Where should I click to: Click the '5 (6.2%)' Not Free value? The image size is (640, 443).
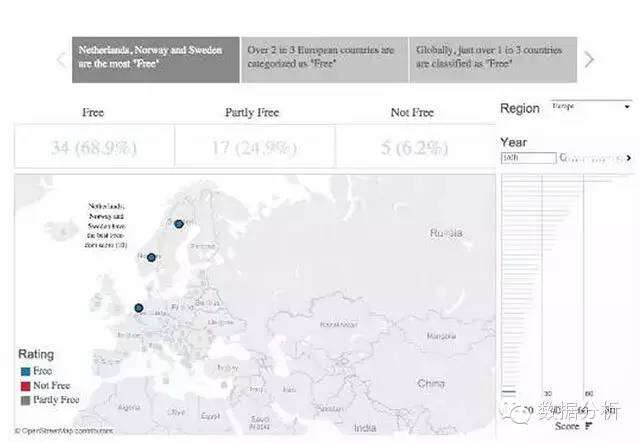[415, 147]
